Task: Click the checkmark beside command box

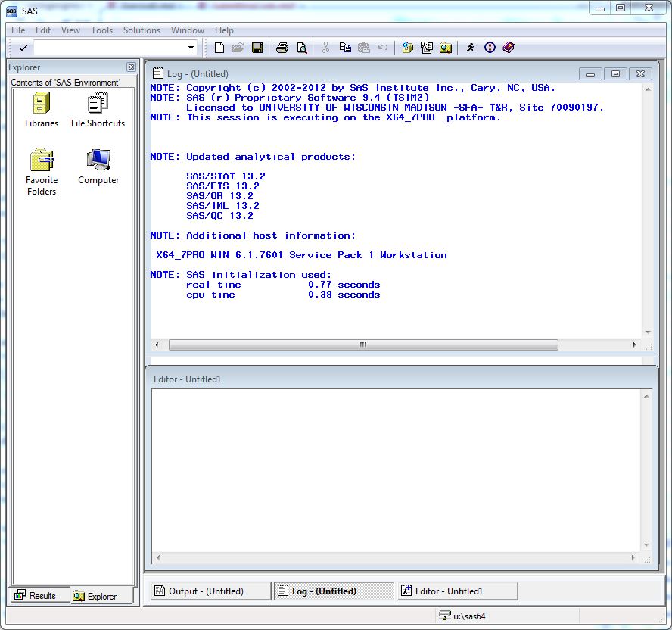Action: [x=23, y=48]
